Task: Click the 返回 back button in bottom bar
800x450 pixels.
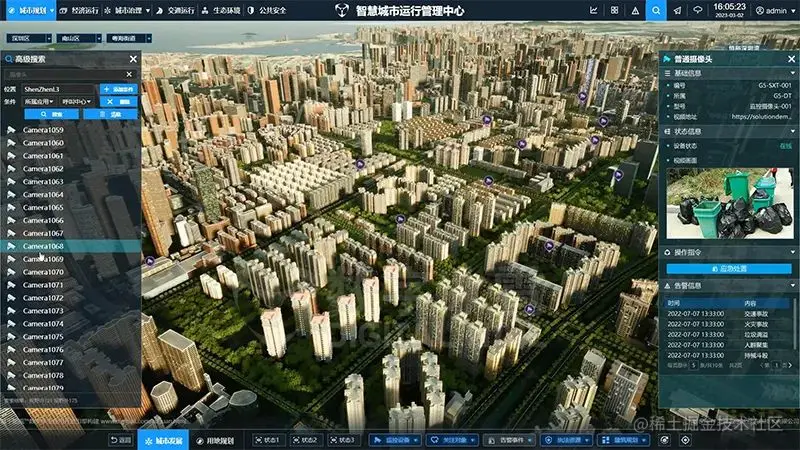Action: [x=121, y=440]
